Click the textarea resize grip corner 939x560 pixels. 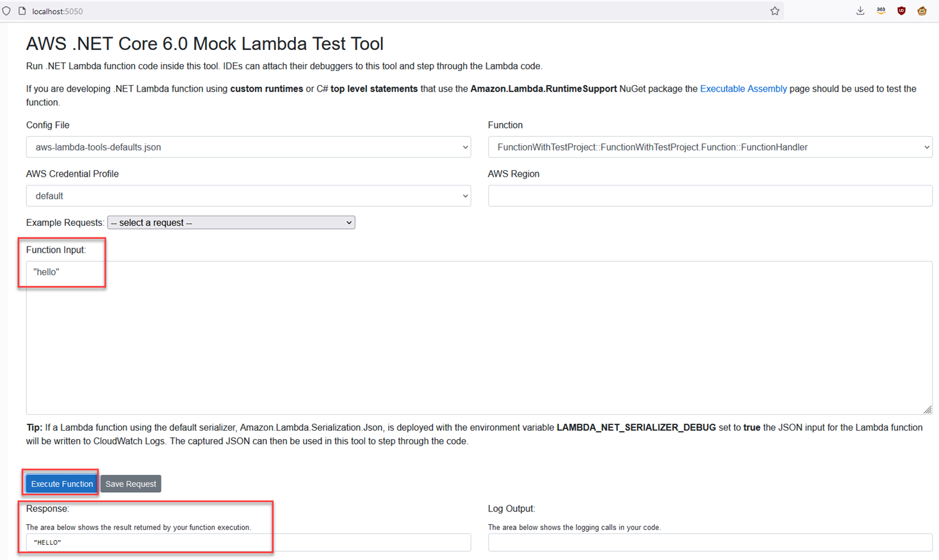927,410
